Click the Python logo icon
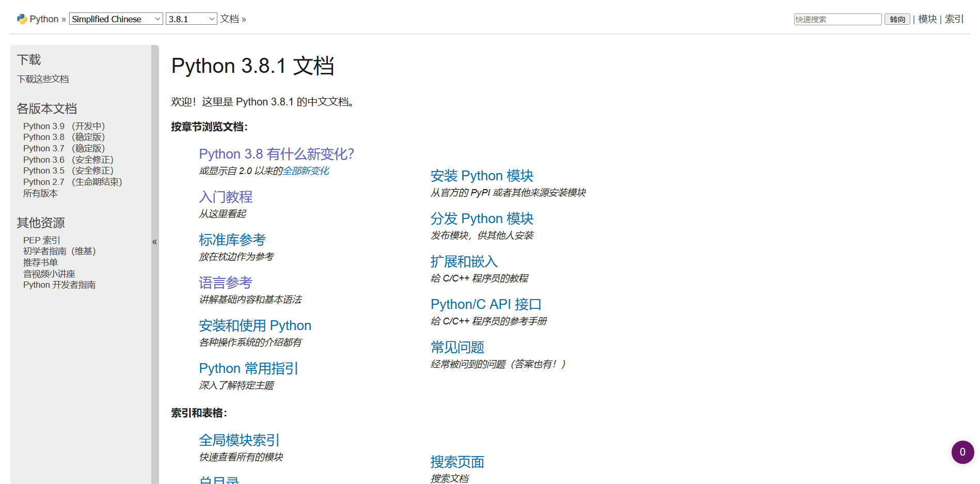Image resolution: width=980 pixels, height=484 pixels. 22,19
